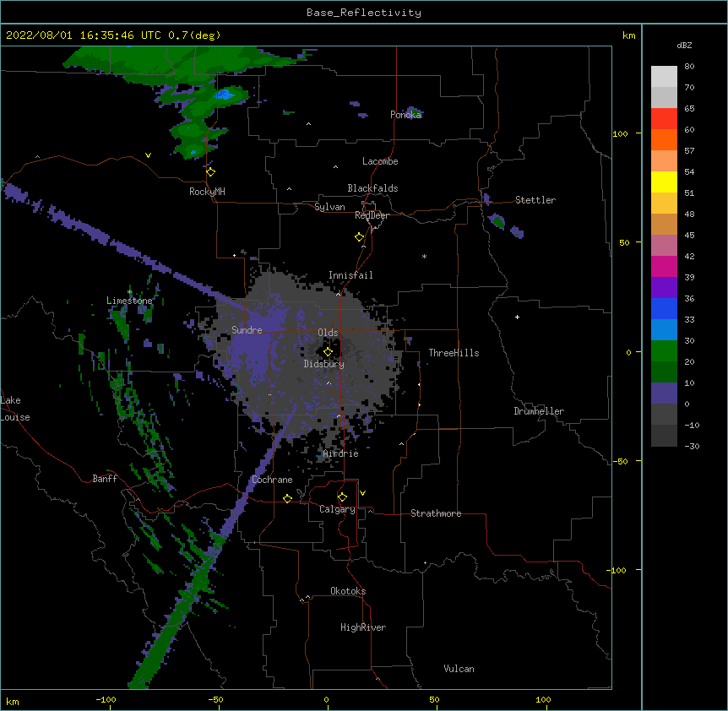Click the green 20-30 dBZ legend swatch
728x711 pixels.
tap(664, 351)
